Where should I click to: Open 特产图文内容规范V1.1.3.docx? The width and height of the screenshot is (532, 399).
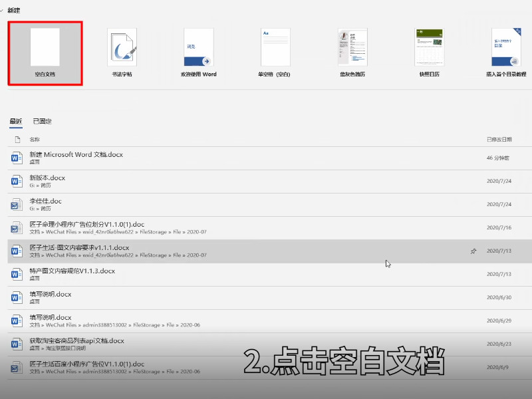point(270,275)
